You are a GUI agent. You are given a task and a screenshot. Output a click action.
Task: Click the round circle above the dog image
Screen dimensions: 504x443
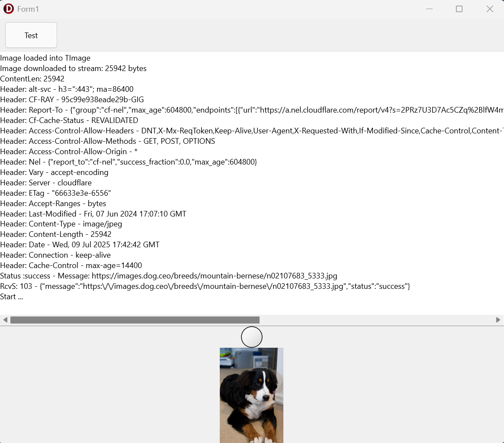pyautogui.click(x=252, y=337)
